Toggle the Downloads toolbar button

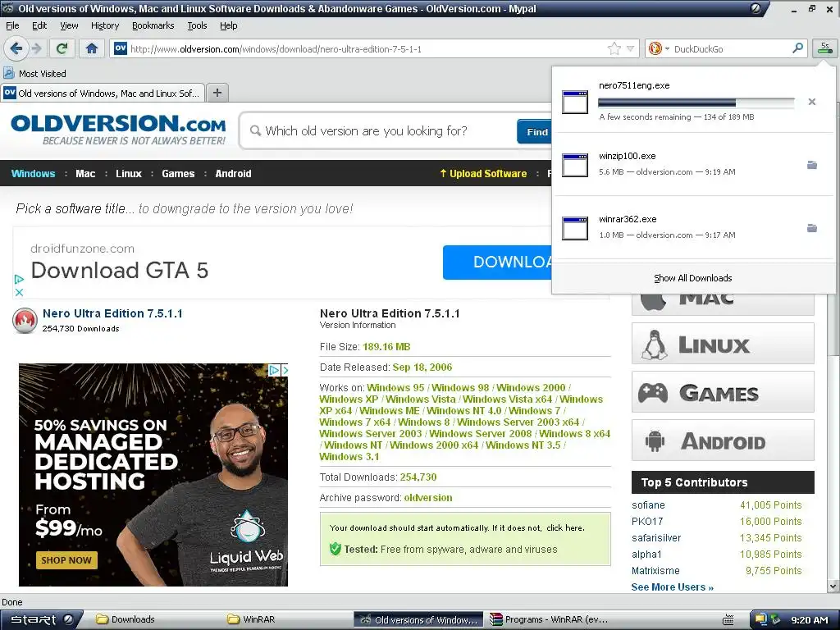pyautogui.click(x=824, y=48)
